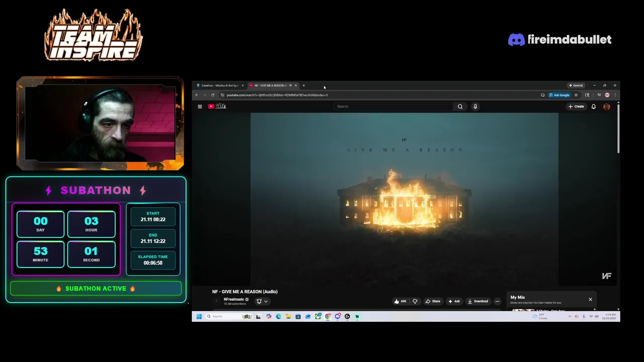Click the magnifier search submit button
This screenshot has width=644, height=362.
(x=460, y=107)
